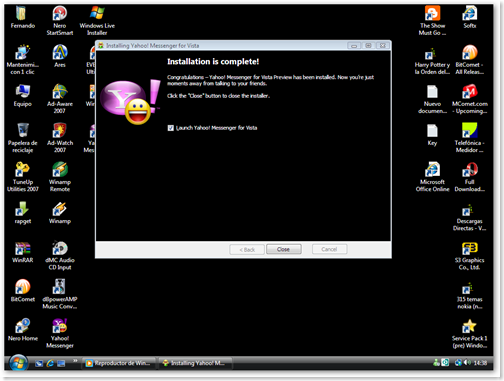Click the volume speaker tray icon

pyautogui.click(x=468, y=363)
